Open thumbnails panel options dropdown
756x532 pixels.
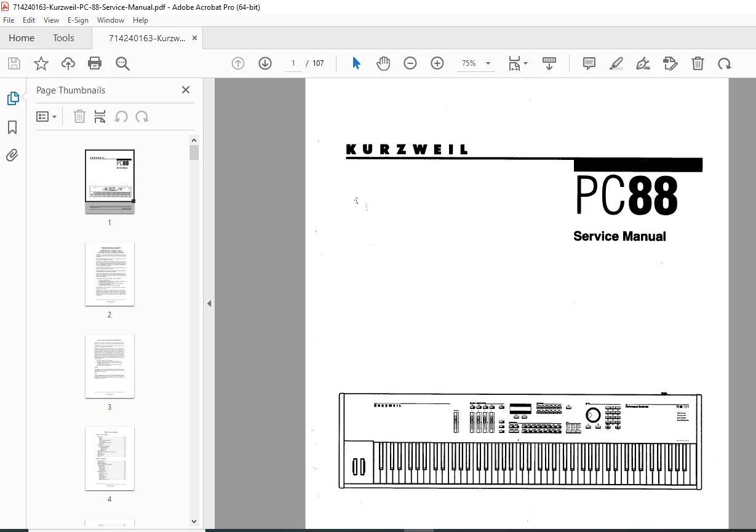pos(47,116)
